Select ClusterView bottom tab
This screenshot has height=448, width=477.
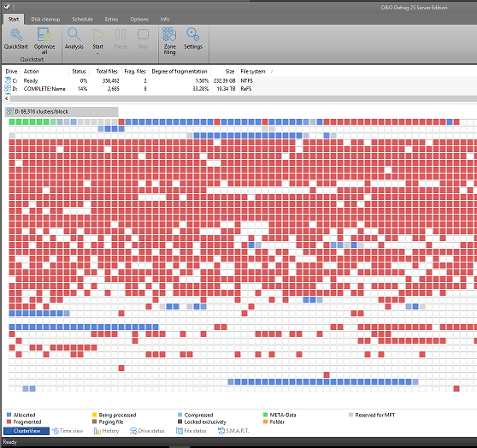[26, 431]
